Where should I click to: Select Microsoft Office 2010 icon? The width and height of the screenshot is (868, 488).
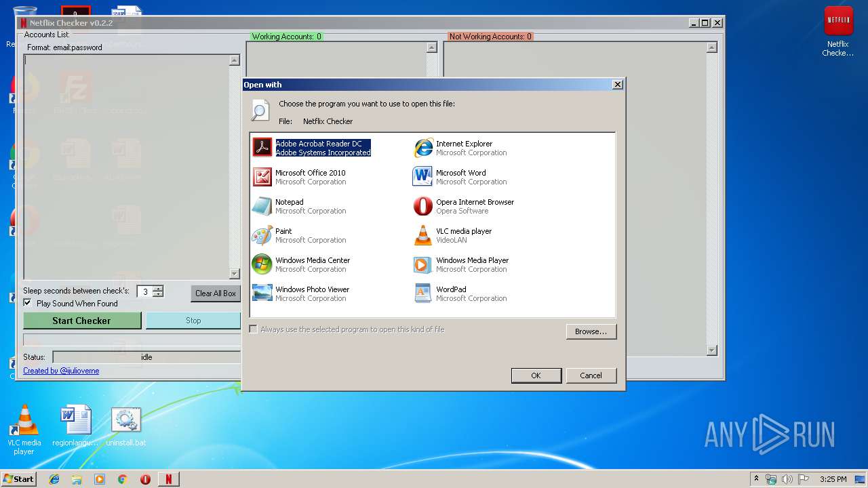(x=262, y=177)
